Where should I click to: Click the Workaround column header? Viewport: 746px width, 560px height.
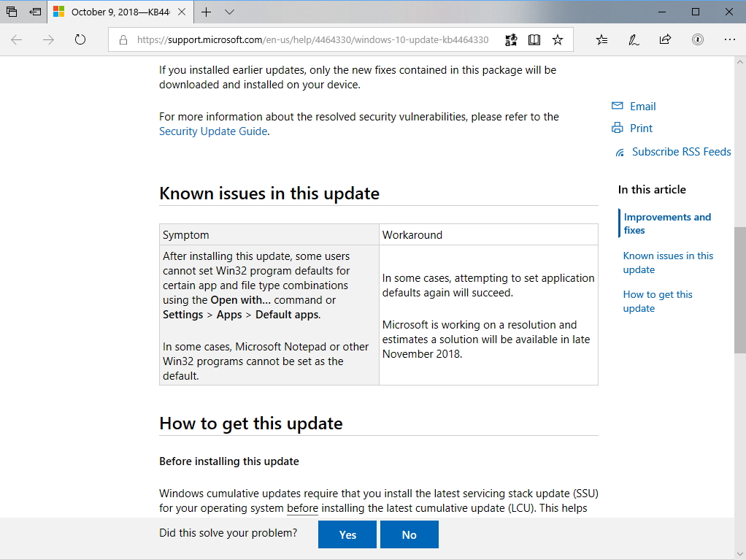pyautogui.click(x=488, y=235)
